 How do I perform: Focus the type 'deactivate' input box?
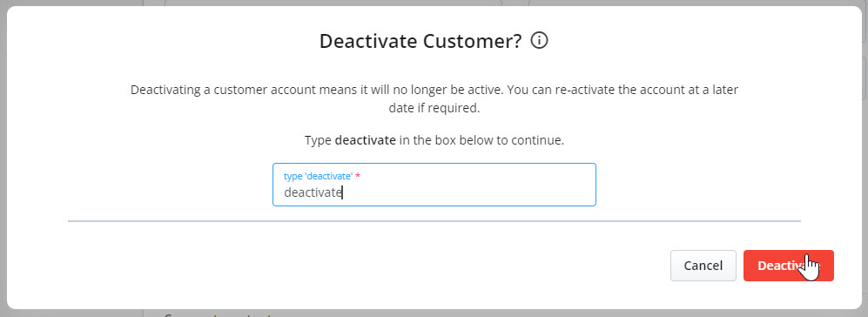[x=434, y=185]
